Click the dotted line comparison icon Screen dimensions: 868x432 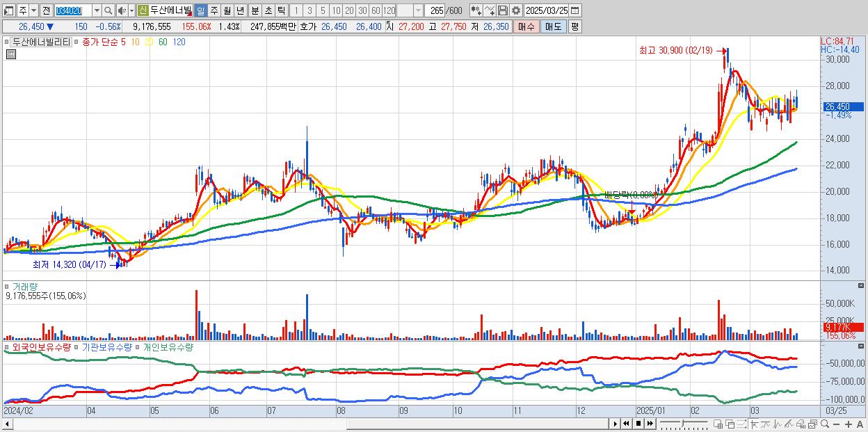[x=741, y=424]
